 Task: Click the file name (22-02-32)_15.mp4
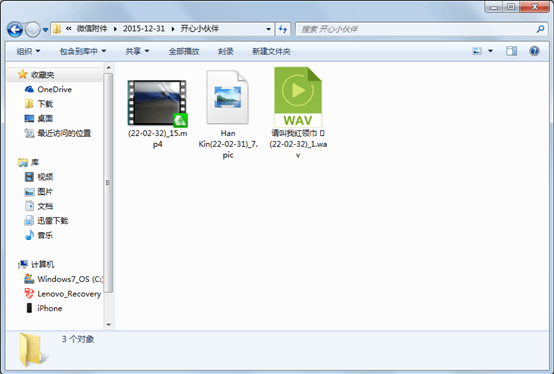tap(158, 139)
